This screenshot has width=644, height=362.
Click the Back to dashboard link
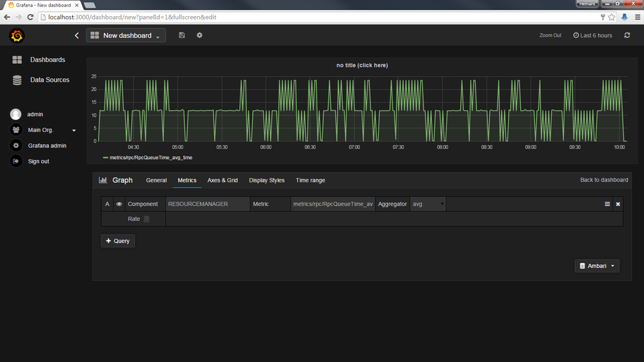603,180
